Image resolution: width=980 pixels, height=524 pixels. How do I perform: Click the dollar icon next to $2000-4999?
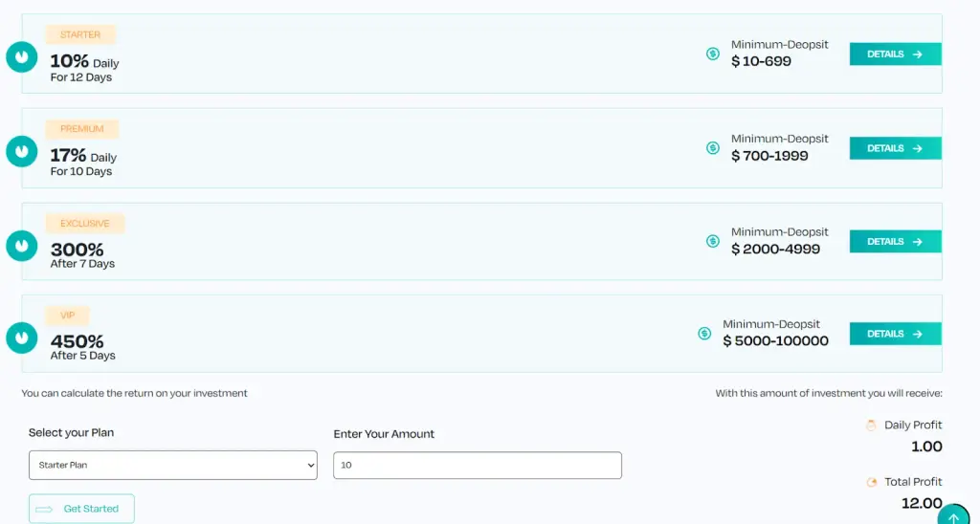tap(712, 241)
